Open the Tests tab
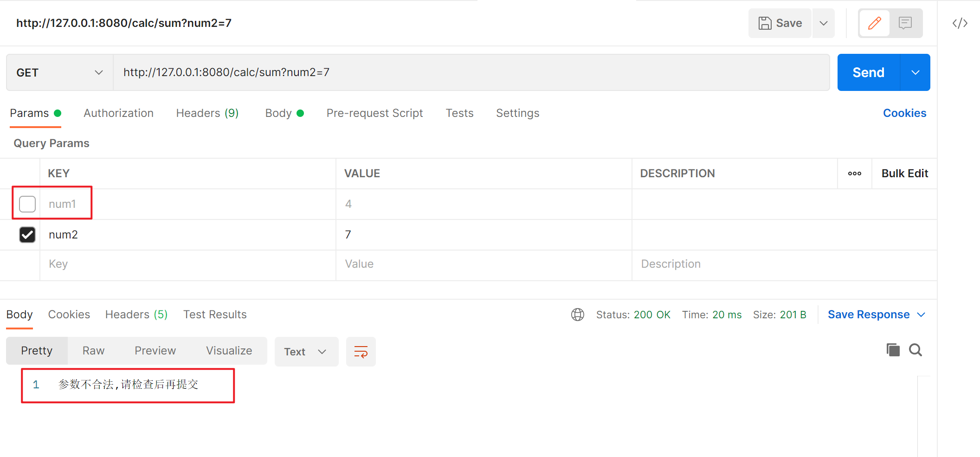Viewport: 980px width, 457px height. pos(459,113)
